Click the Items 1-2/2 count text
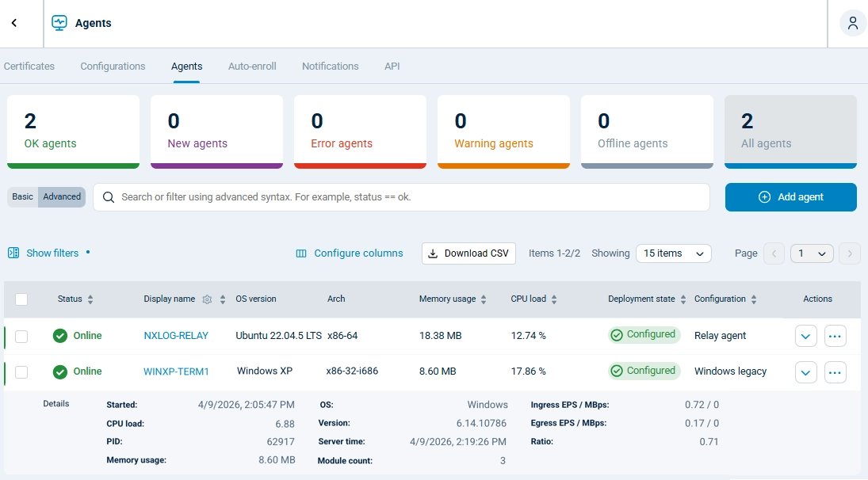The height and width of the screenshot is (480, 868). pyautogui.click(x=554, y=253)
